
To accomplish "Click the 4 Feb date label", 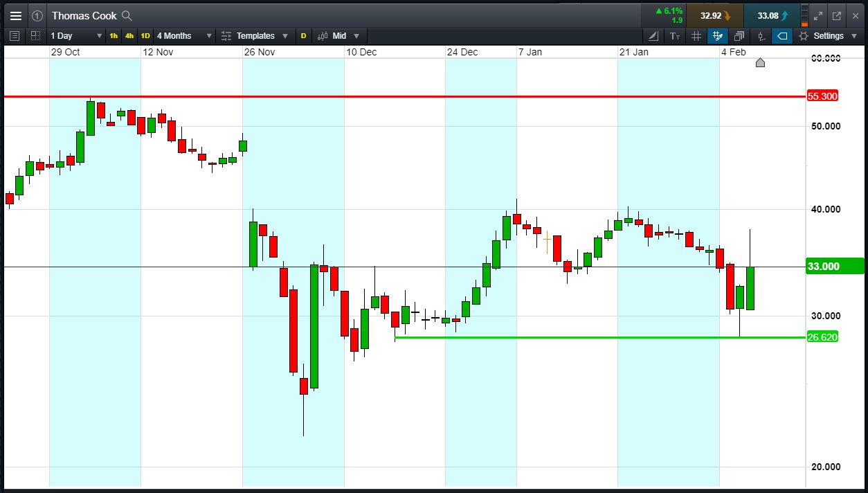I will coord(734,53).
